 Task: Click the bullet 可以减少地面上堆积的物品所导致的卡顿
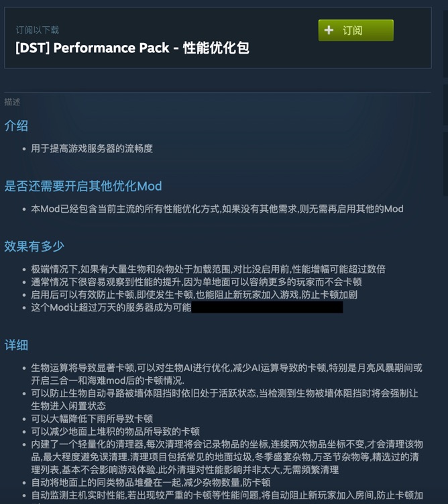(x=115, y=432)
